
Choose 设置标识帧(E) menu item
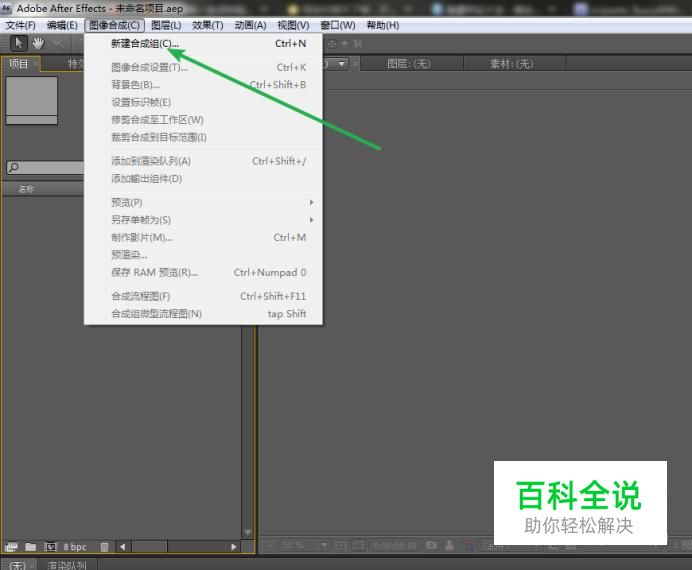(205, 102)
